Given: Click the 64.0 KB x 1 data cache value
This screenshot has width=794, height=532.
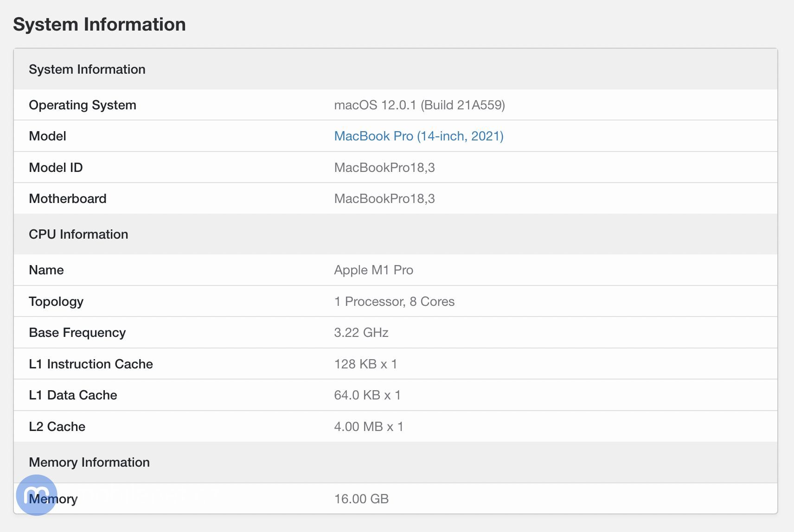Looking at the screenshot, I should click(368, 395).
